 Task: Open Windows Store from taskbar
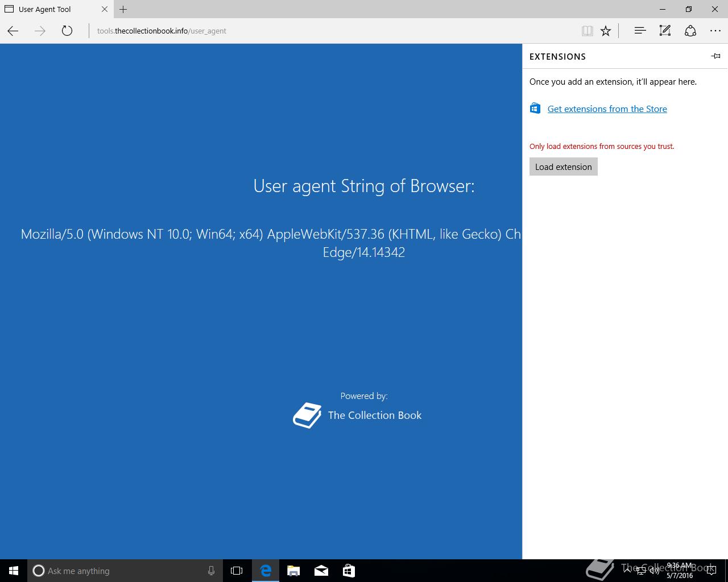(x=349, y=571)
